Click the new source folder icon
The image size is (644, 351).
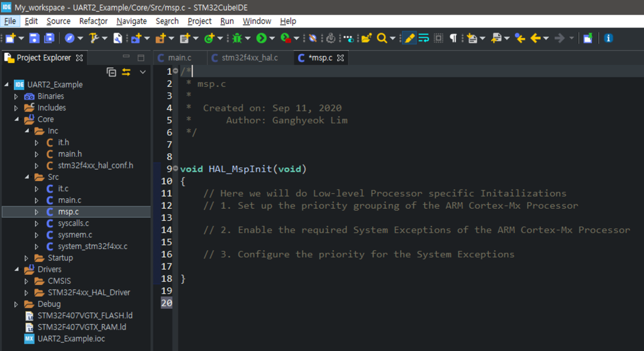pyautogui.click(x=160, y=38)
